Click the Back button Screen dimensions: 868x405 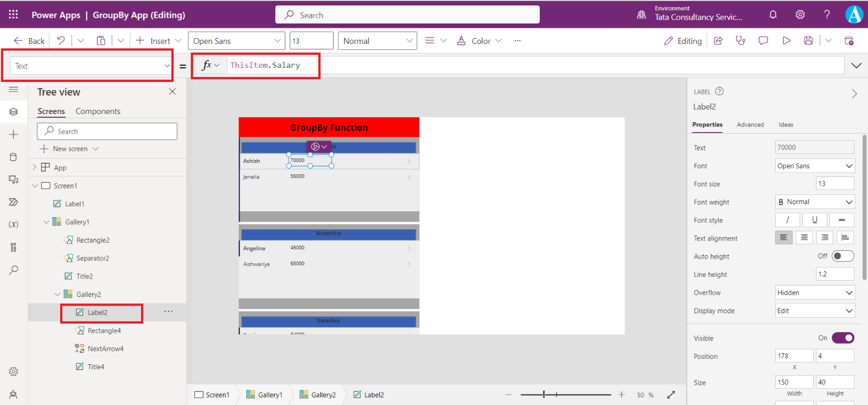[29, 41]
